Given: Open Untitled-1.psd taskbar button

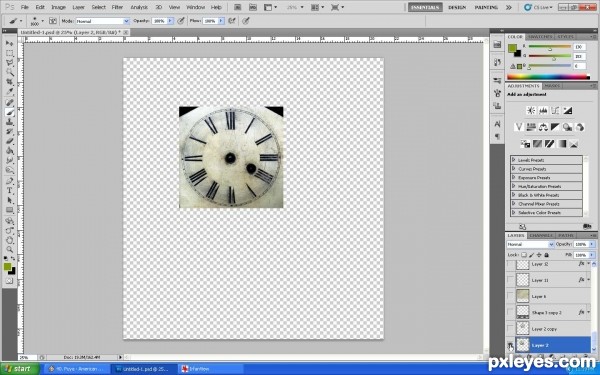Looking at the screenshot, I should [143, 369].
